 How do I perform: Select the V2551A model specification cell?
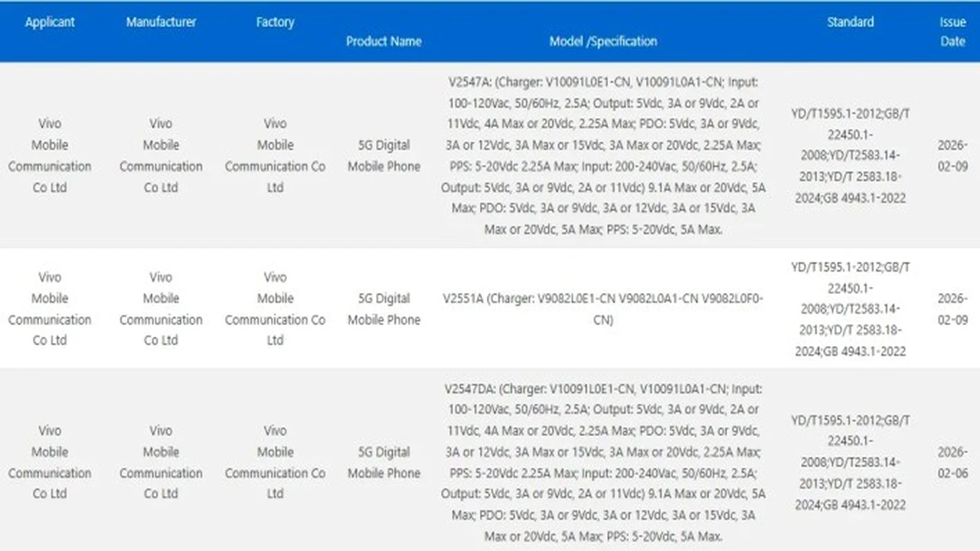coord(603,309)
